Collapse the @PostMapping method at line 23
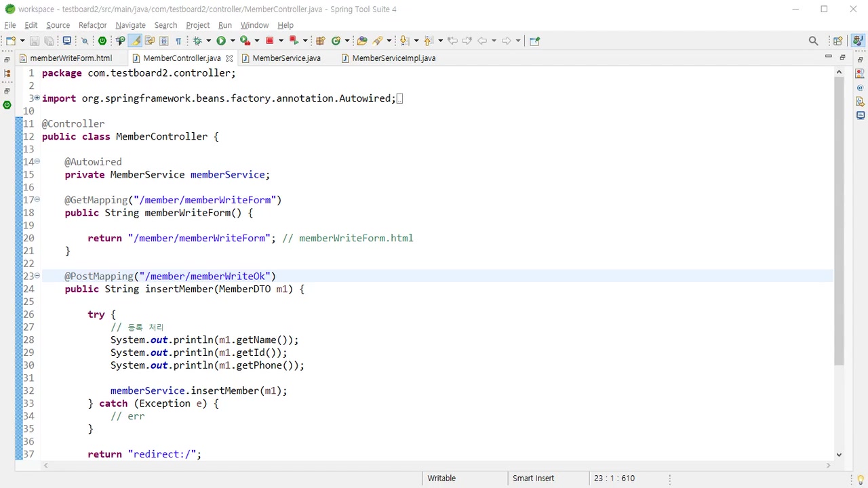This screenshot has width=868, height=488. 37,276
